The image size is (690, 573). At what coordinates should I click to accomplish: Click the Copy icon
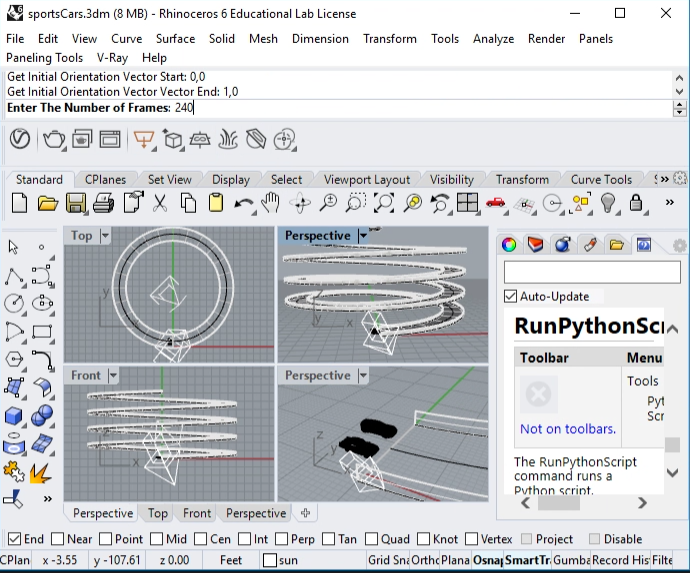pos(188,203)
